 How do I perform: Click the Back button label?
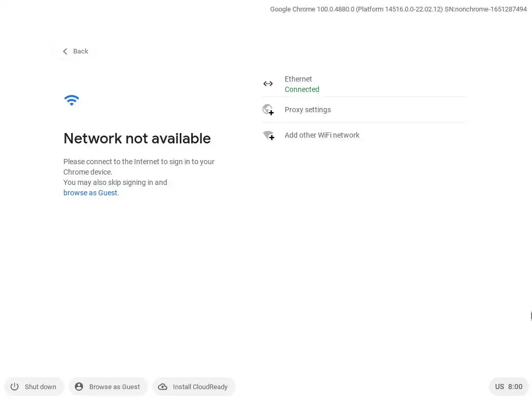tap(81, 51)
